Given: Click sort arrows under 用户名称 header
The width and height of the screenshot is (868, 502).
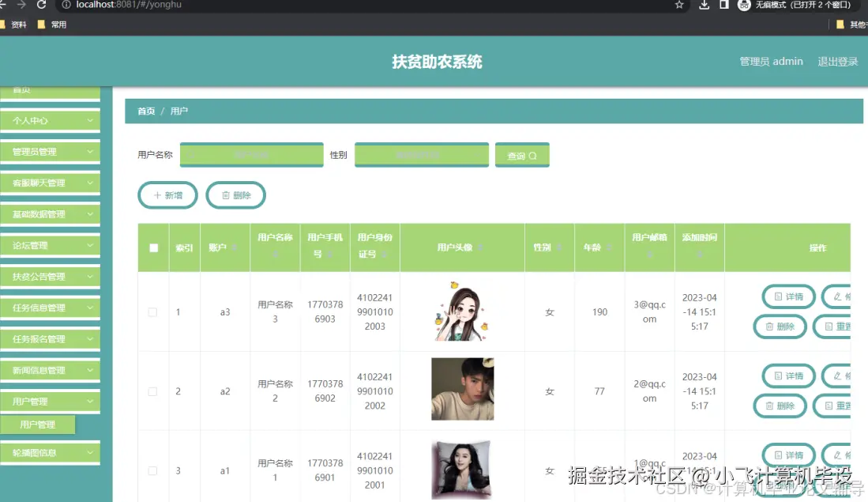Looking at the screenshot, I should (x=275, y=254).
